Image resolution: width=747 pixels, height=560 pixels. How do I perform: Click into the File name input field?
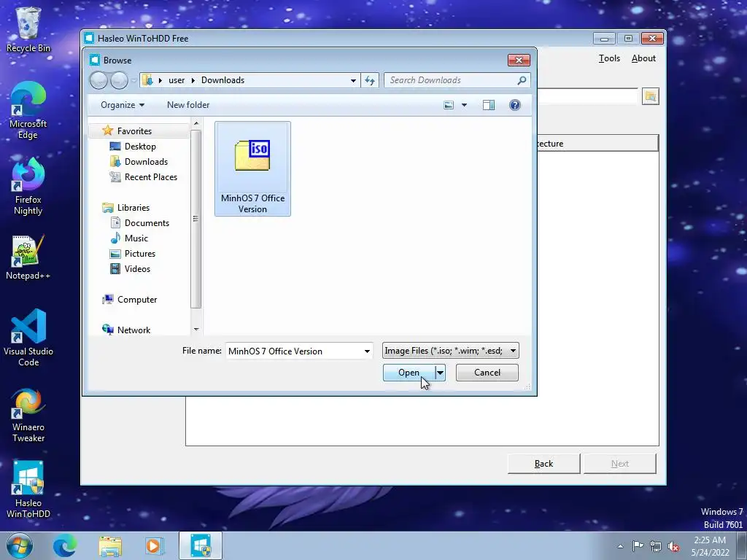(293, 351)
